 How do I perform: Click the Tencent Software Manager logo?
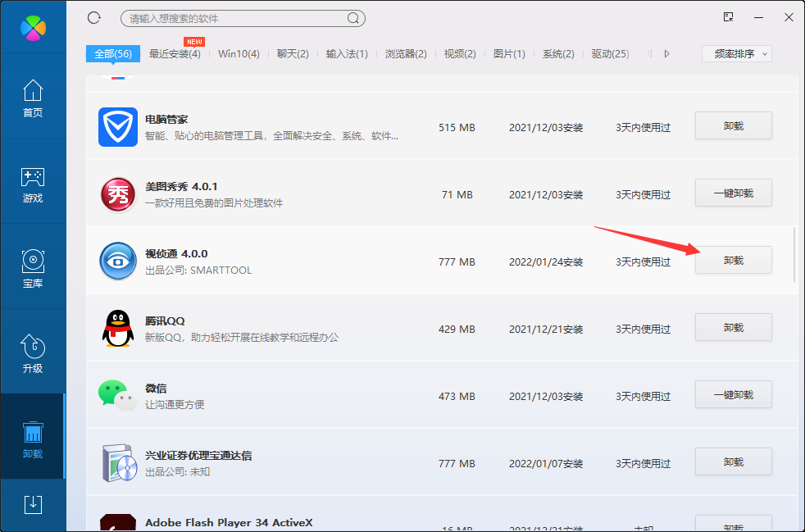(33, 26)
